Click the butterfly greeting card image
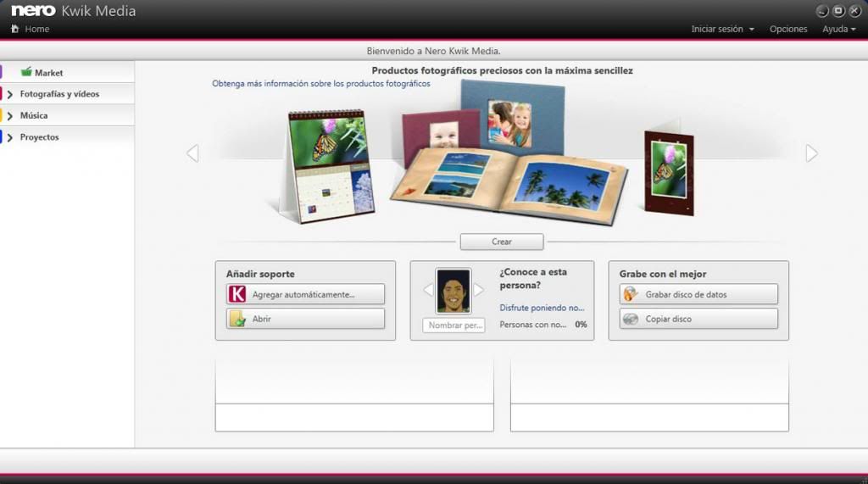Screen dimensions: 868x484 (x=670, y=173)
